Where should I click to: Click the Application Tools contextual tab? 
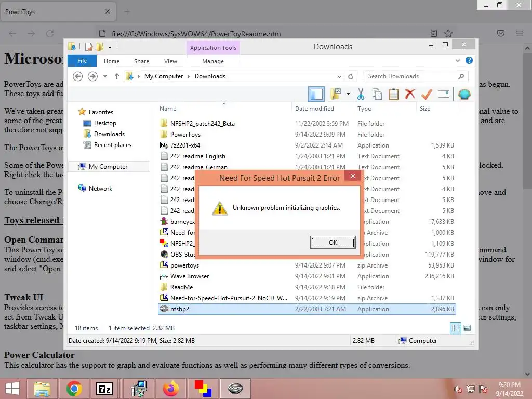click(x=213, y=48)
